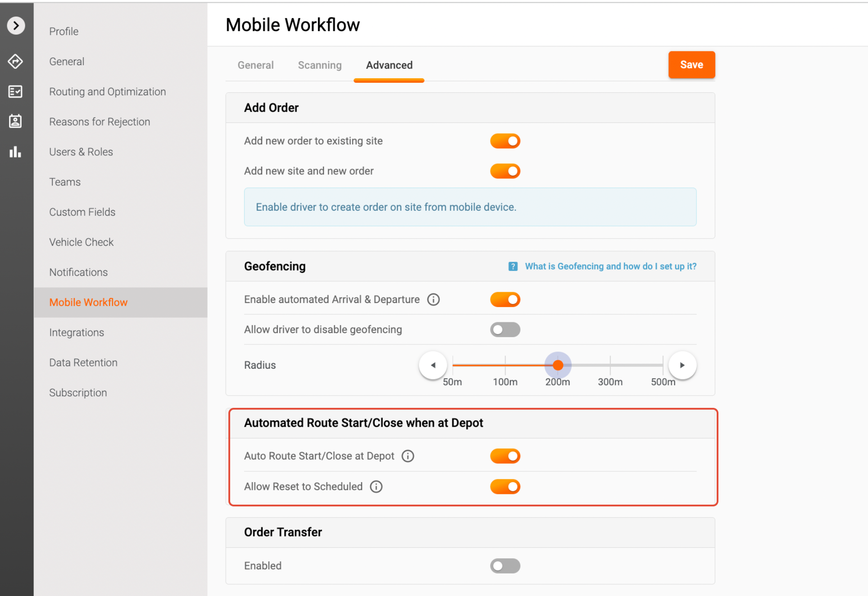Toggle Add new order to existing site
Screen dimensions: 868x596
point(505,141)
